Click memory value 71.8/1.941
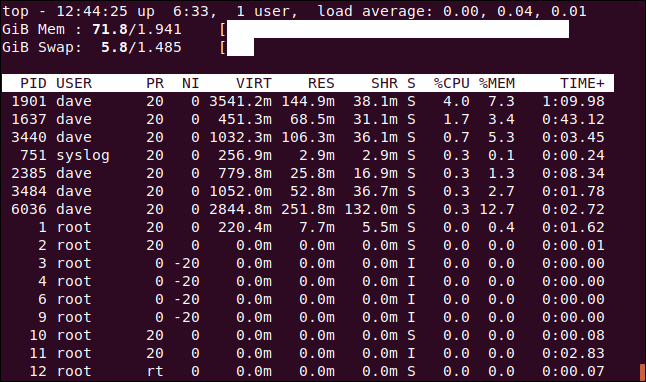The image size is (646, 382). click(137, 29)
